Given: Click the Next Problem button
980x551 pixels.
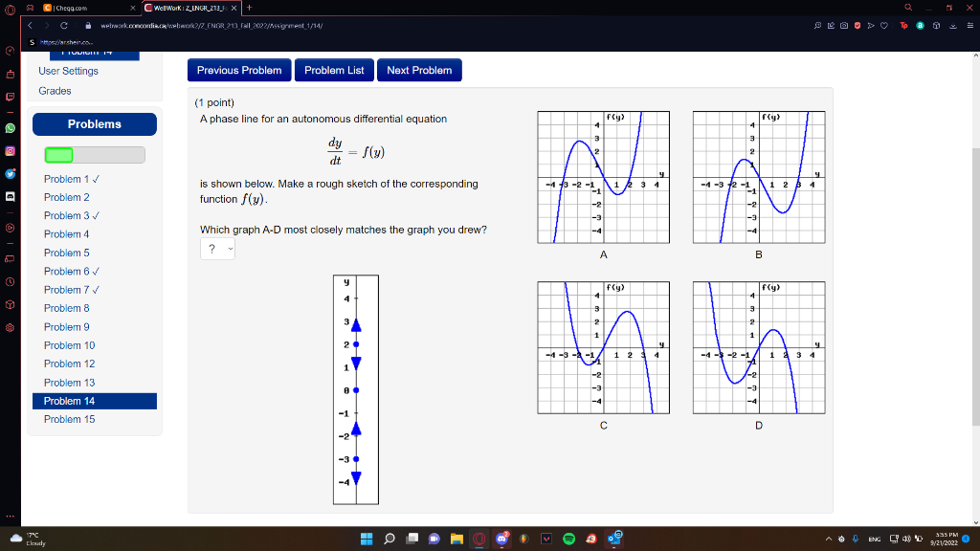Looking at the screenshot, I should (x=419, y=70).
